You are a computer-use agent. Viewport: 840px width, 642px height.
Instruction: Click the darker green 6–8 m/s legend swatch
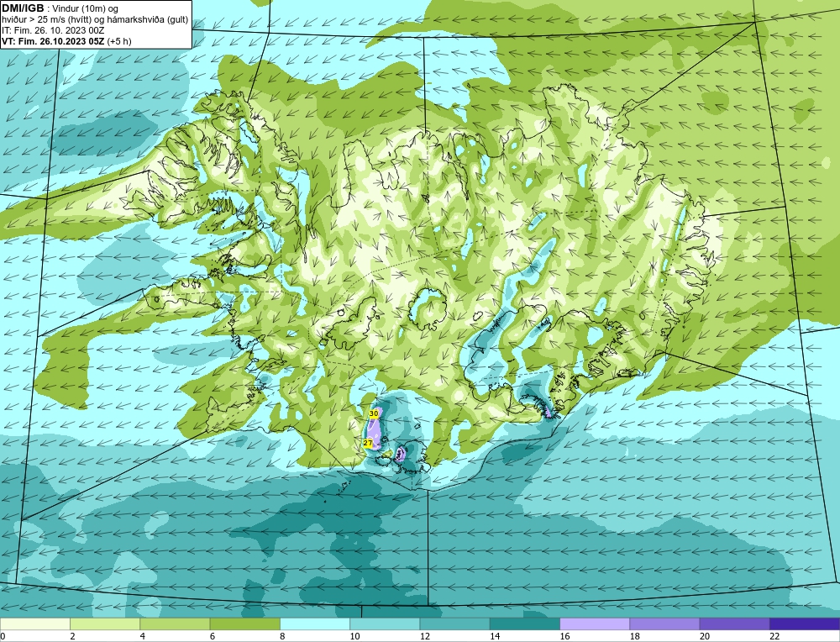pos(244,624)
